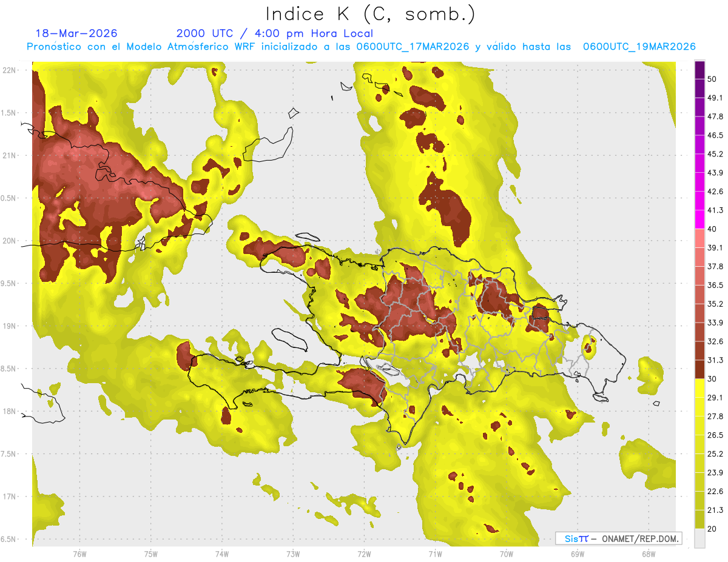This screenshot has height=562, width=728.
Task: Click the legend value '21.3'
Action: 715,510
